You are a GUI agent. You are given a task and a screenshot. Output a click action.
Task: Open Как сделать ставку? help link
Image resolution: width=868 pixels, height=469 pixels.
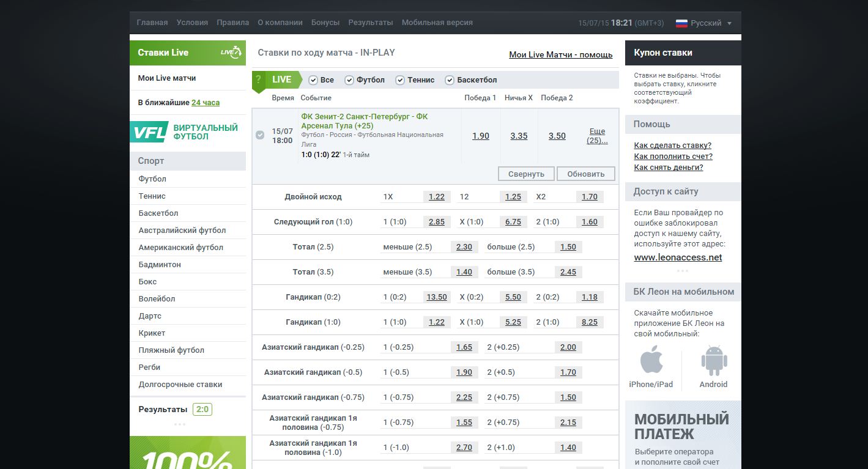pos(673,146)
